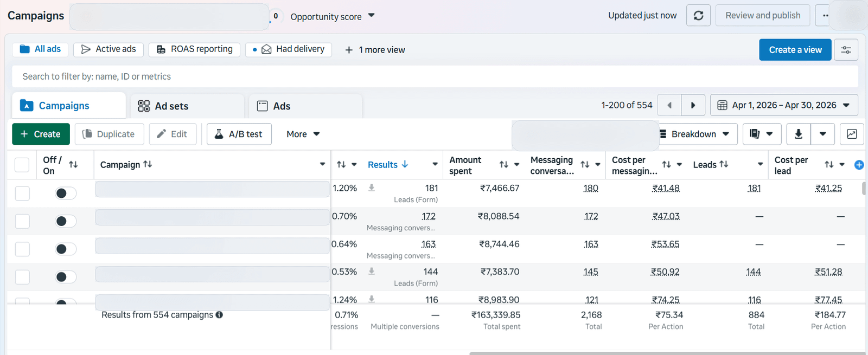Click the export download icon
The image size is (868, 355).
pyautogui.click(x=799, y=134)
